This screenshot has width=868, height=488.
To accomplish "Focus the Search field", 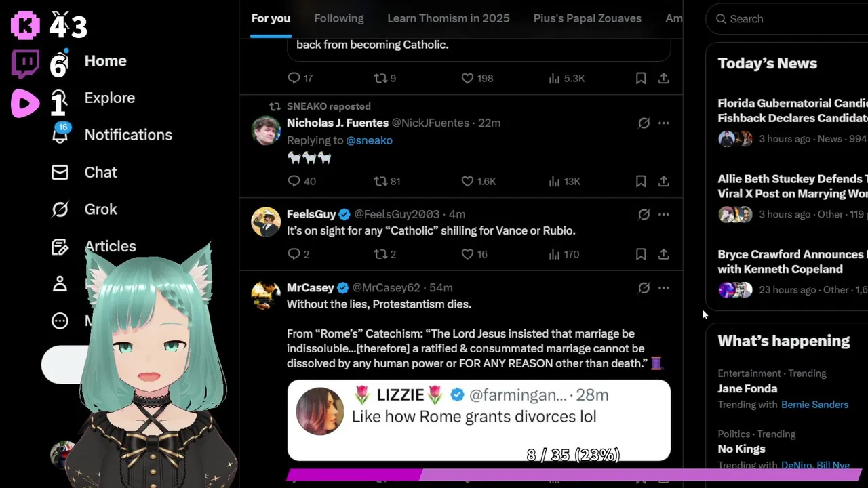I will coord(790,19).
